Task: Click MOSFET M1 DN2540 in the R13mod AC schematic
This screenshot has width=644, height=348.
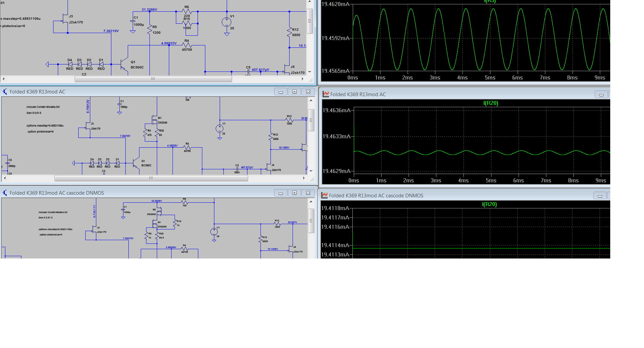Action: [154, 120]
